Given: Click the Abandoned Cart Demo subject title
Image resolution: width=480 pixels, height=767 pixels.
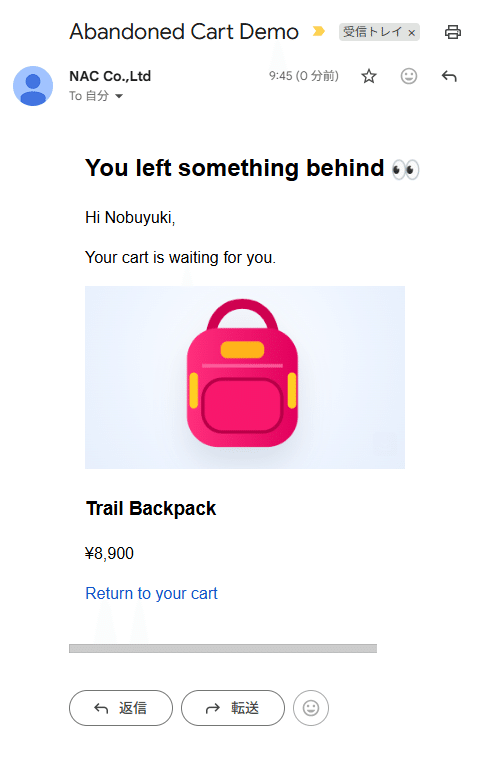Looking at the screenshot, I should point(184,32).
